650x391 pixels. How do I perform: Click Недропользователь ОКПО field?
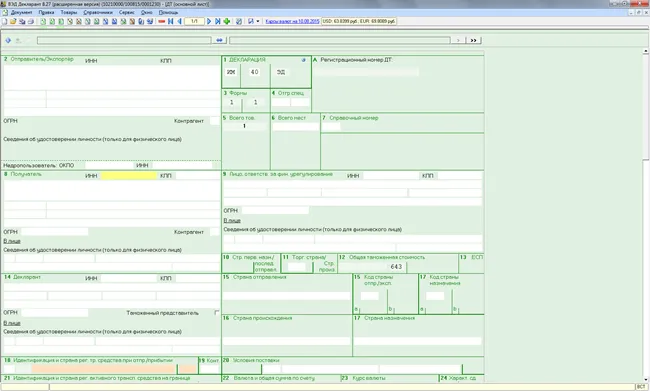point(109,165)
